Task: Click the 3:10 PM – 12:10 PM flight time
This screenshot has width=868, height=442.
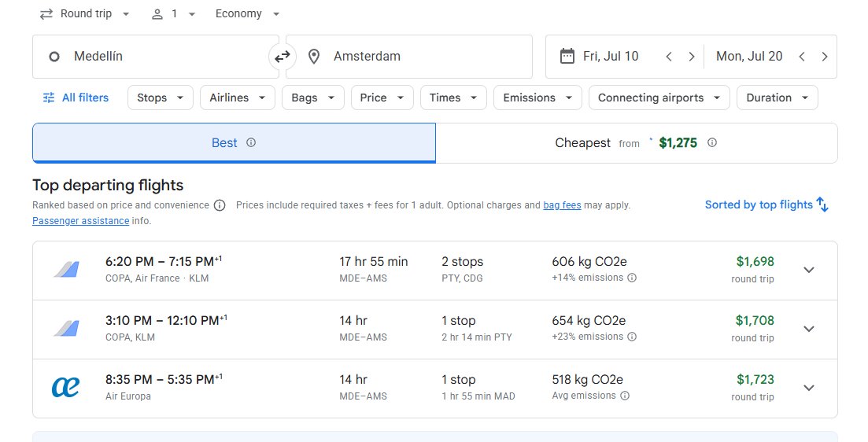Action: (x=166, y=320)
